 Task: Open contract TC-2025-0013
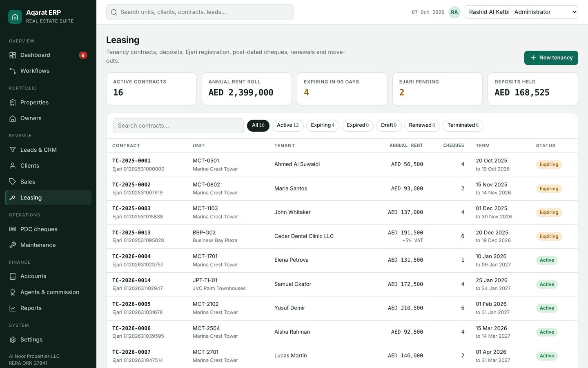coord(131,233)
